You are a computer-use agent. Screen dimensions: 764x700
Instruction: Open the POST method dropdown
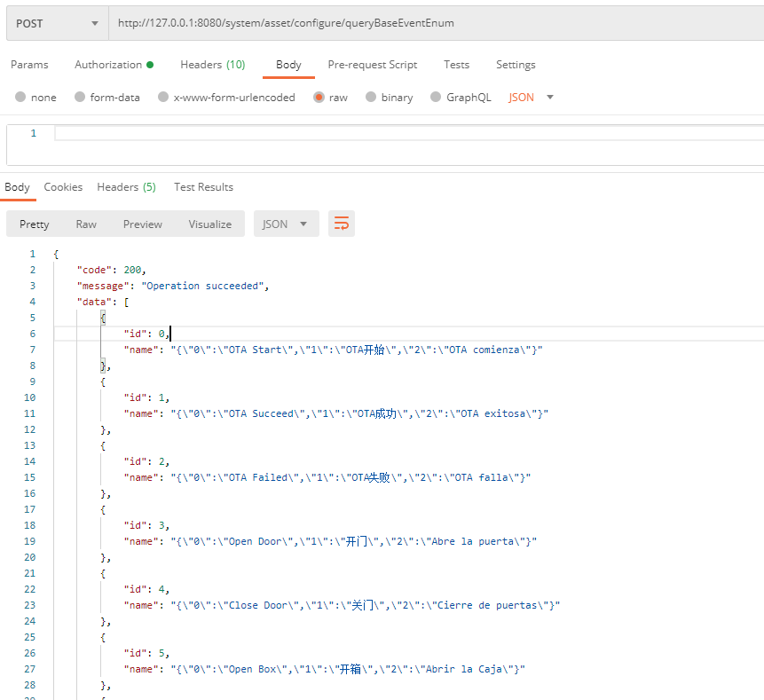[x=57, y=24]
